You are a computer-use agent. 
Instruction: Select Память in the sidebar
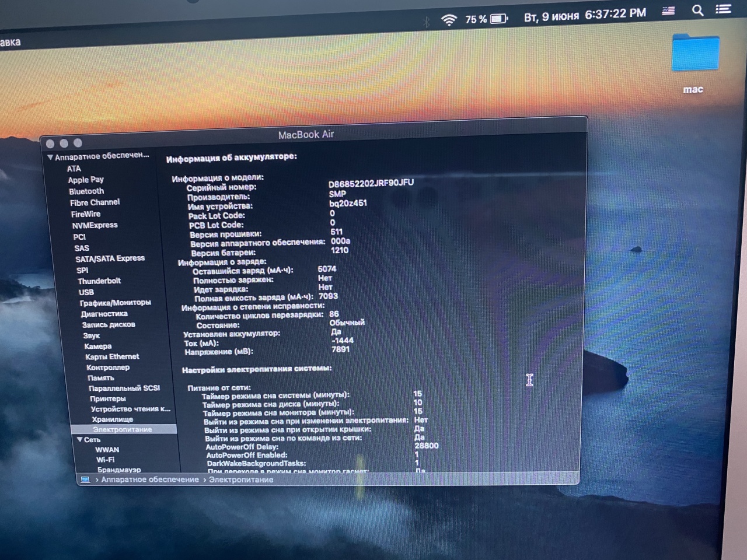(101, 377)
